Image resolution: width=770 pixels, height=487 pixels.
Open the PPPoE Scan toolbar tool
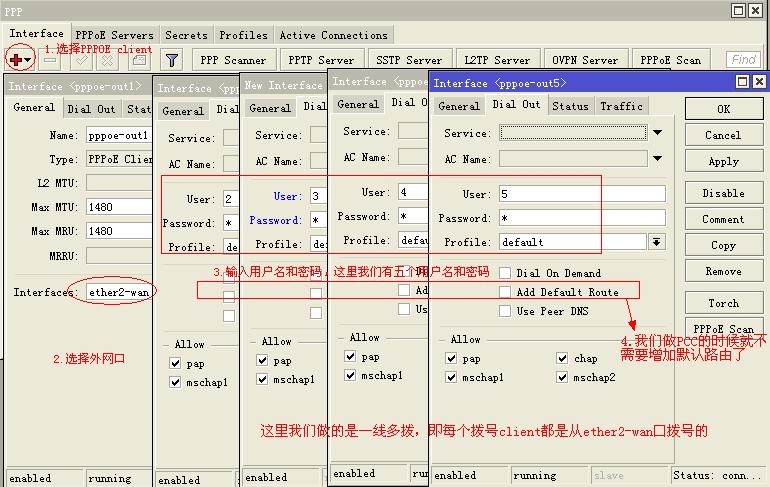671,60
